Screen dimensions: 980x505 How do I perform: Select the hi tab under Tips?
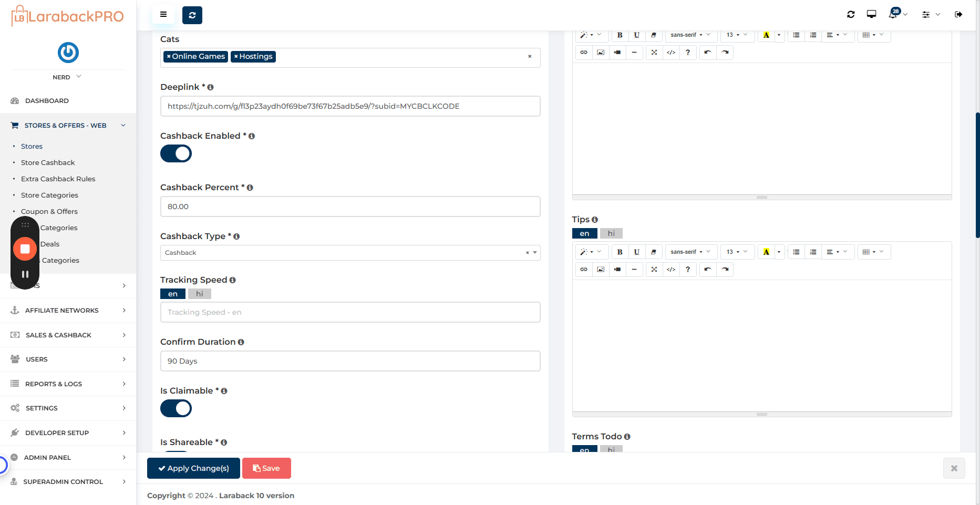tap(611, 234)
